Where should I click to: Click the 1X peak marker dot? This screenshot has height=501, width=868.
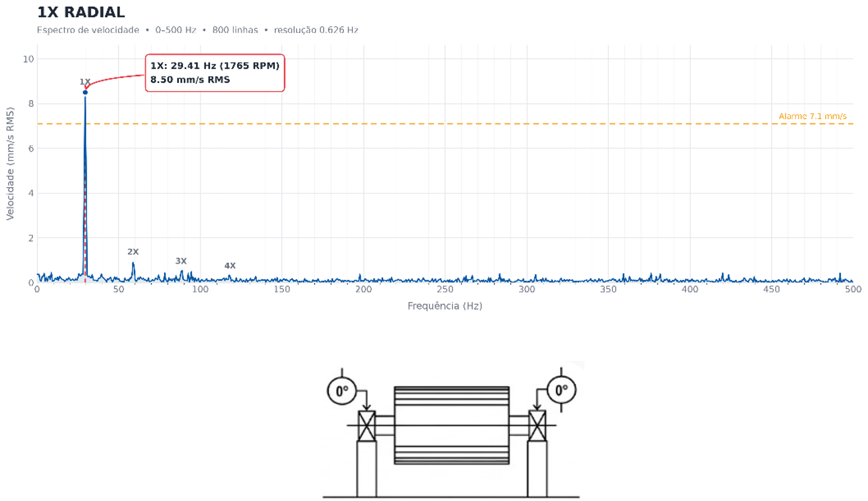pyautogui.click(x=85, y=92)
